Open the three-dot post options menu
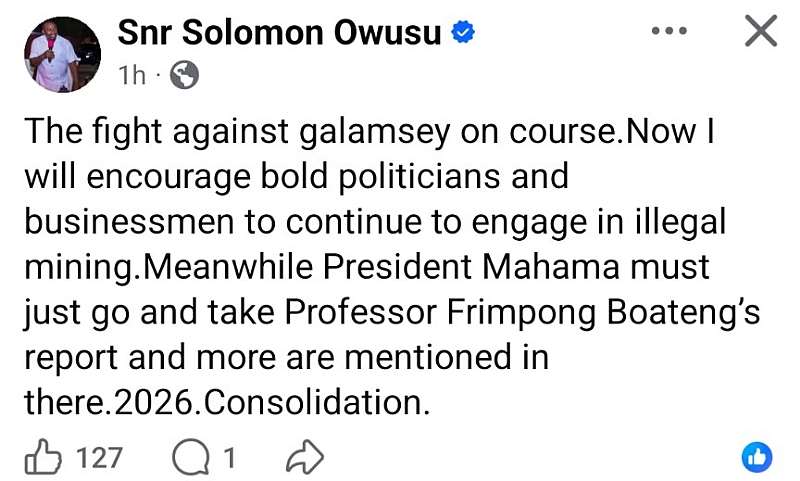 tap(669, 31)
